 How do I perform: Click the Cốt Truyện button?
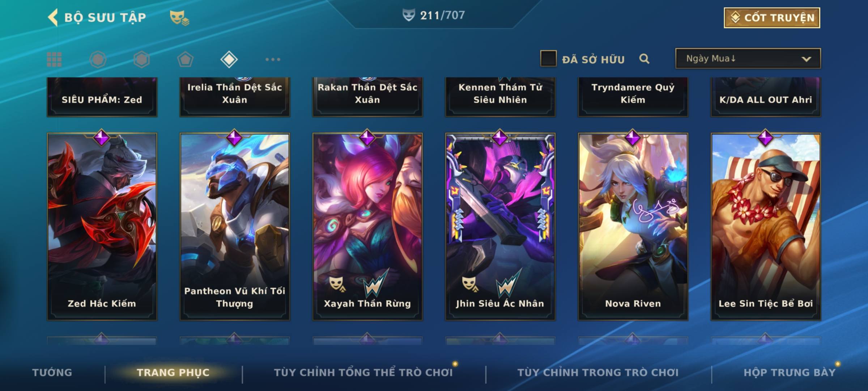click(x=772, y=17)
